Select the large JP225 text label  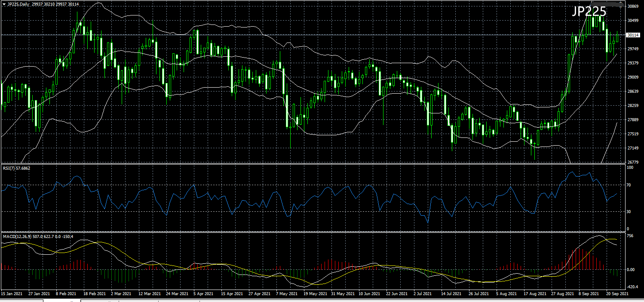click(589, 12)
